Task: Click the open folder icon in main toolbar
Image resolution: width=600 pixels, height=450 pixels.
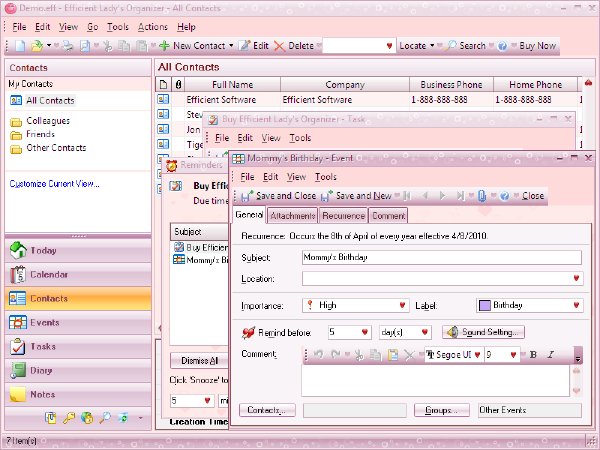Action: [x=37, y=46]
